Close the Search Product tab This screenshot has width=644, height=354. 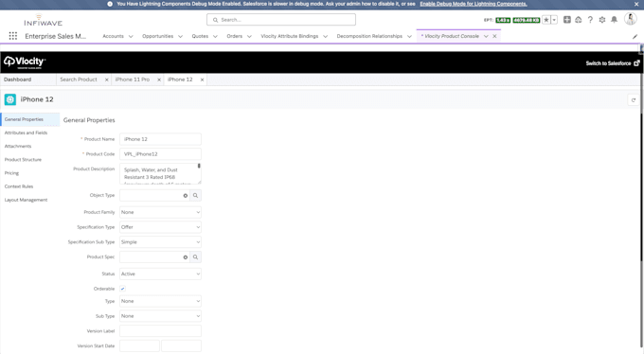pyautogui.click(x=106, y=80)
